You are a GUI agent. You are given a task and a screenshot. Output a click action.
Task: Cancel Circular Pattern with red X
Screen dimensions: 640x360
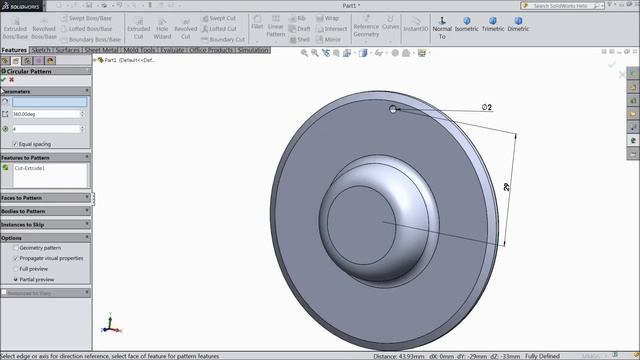point(11,80)
